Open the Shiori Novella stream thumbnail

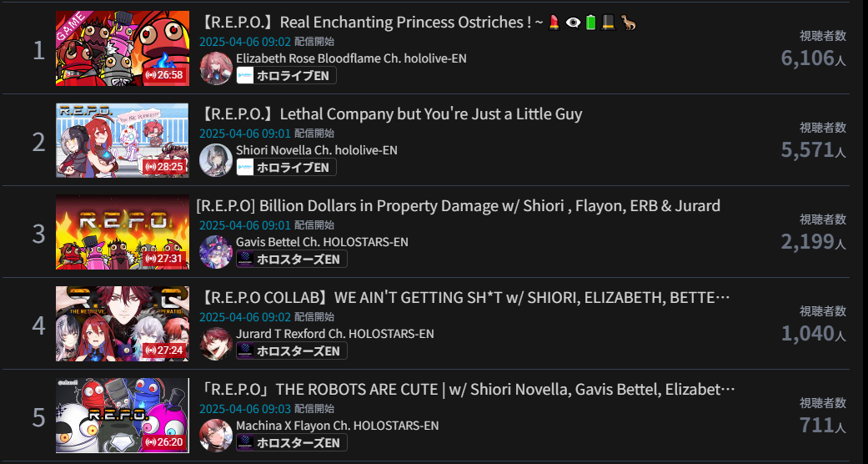[x=123, y=140]
